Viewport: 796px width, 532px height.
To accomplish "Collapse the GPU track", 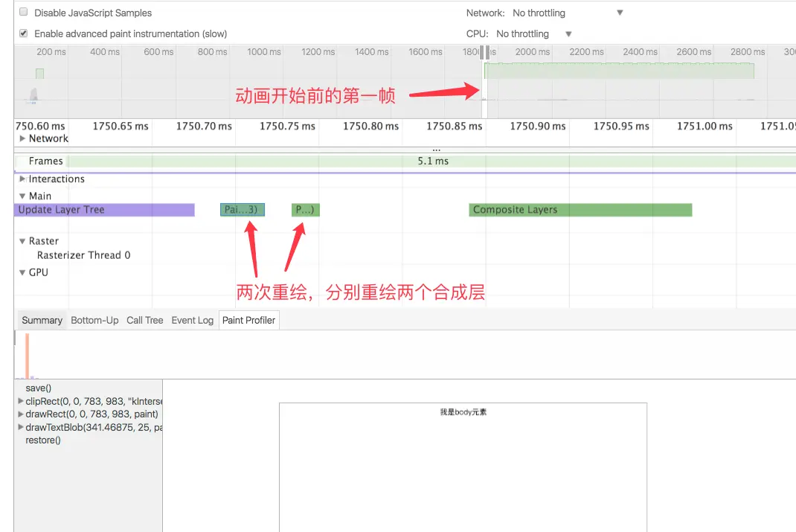I will (22, 272).
